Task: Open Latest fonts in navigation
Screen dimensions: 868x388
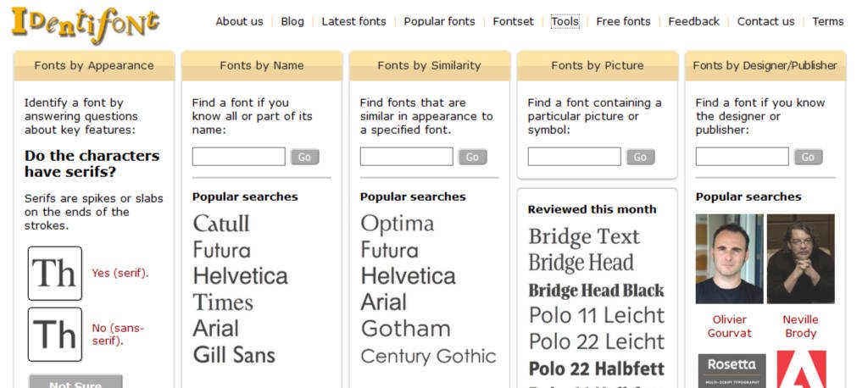Action: [x=353, y=21]
